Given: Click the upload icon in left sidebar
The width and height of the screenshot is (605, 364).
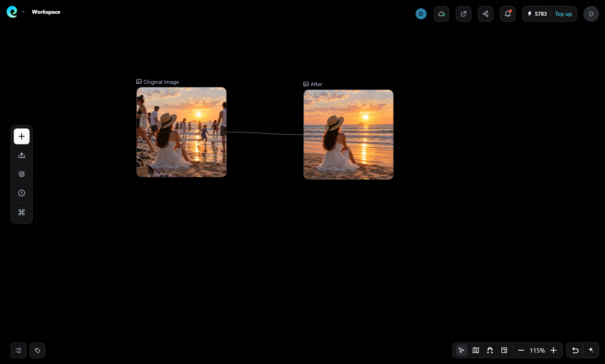Looking at the screenshot, I should [22, 155].
